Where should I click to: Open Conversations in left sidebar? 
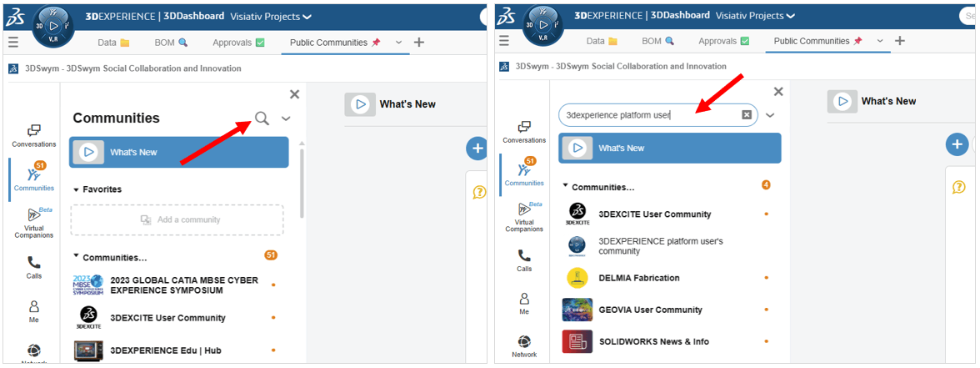click(x=33, y=136)
